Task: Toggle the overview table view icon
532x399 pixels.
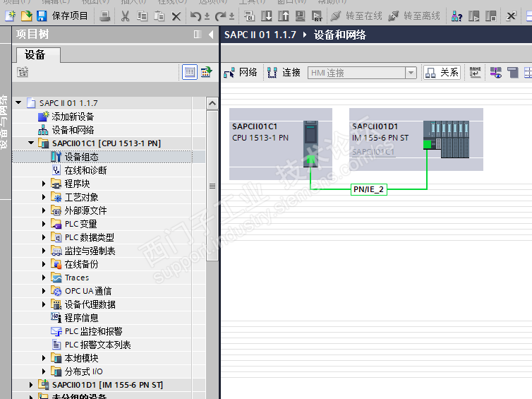Action: [190, 72]
